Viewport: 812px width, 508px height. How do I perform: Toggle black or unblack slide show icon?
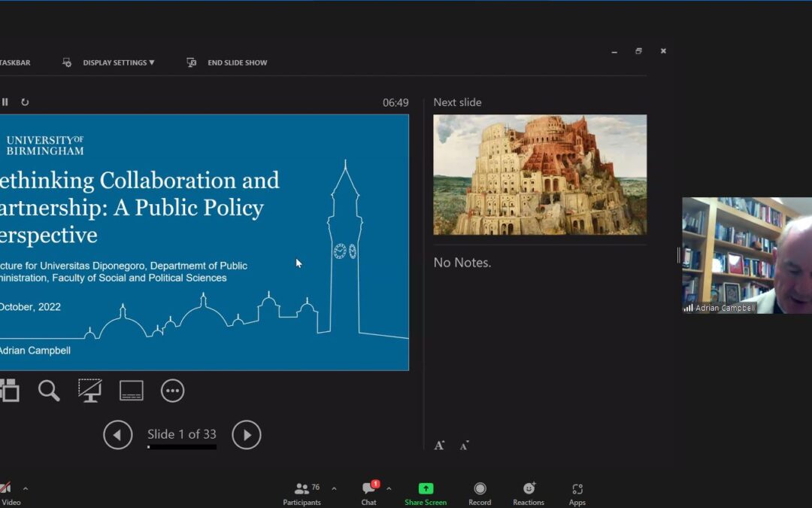[90, 391]
